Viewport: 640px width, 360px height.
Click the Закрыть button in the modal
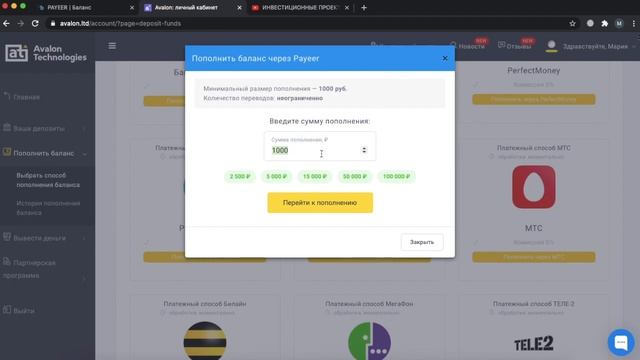click(x=422, y=242)
